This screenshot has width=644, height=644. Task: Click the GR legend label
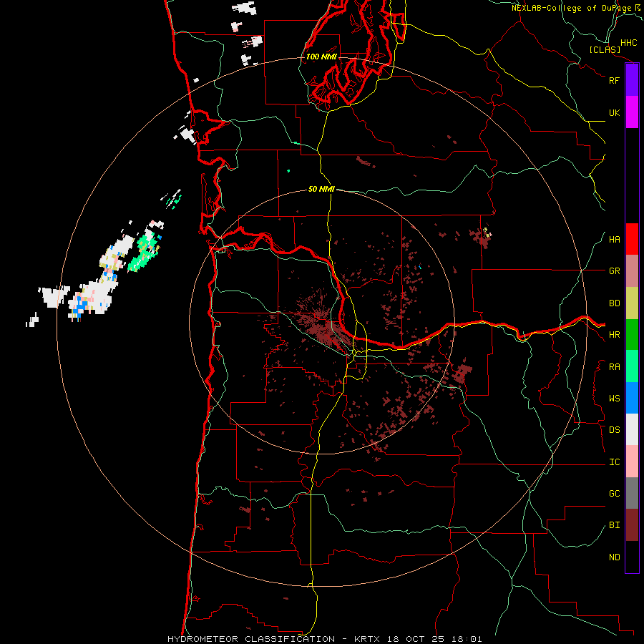pyautogui.click(x=615, y=271)
